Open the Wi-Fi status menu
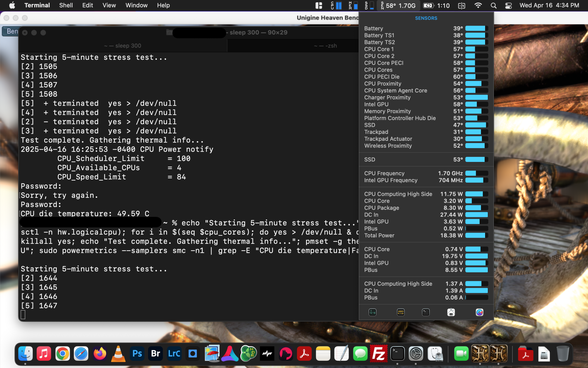Viewport: 588px width, 368px height. point(478,5)
